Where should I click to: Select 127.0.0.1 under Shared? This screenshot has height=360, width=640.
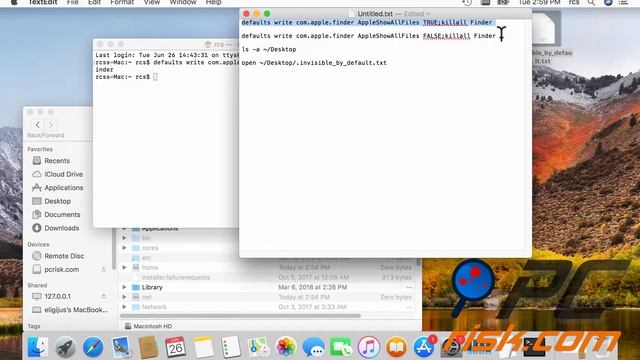[58, 296]
